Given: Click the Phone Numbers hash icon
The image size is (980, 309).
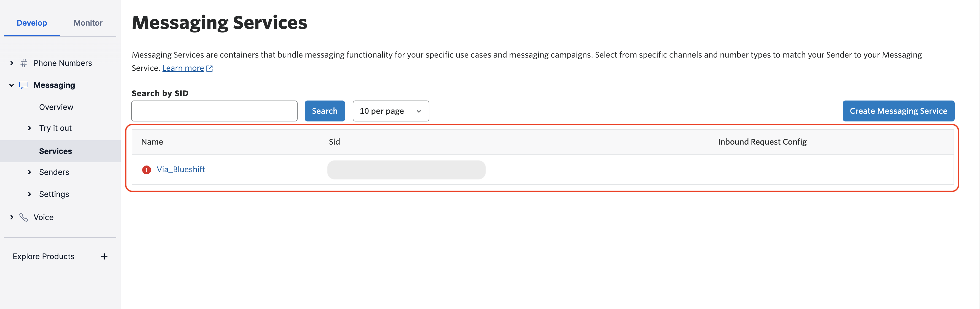Looking at the screenshot, I should pyautogui.click(x=24, y=63).
